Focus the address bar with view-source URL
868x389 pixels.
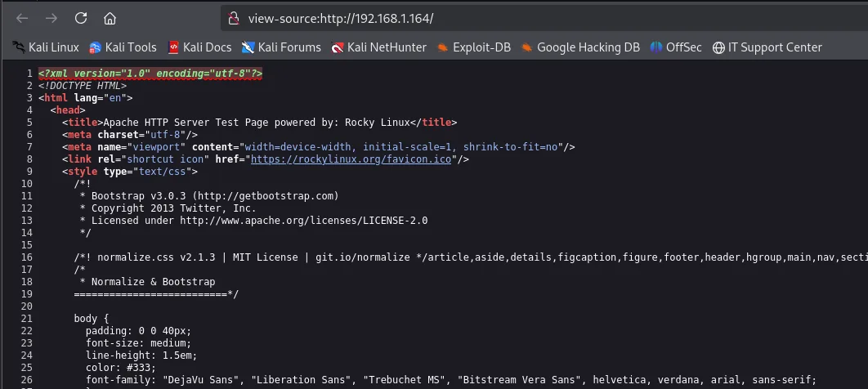point(544,18)
